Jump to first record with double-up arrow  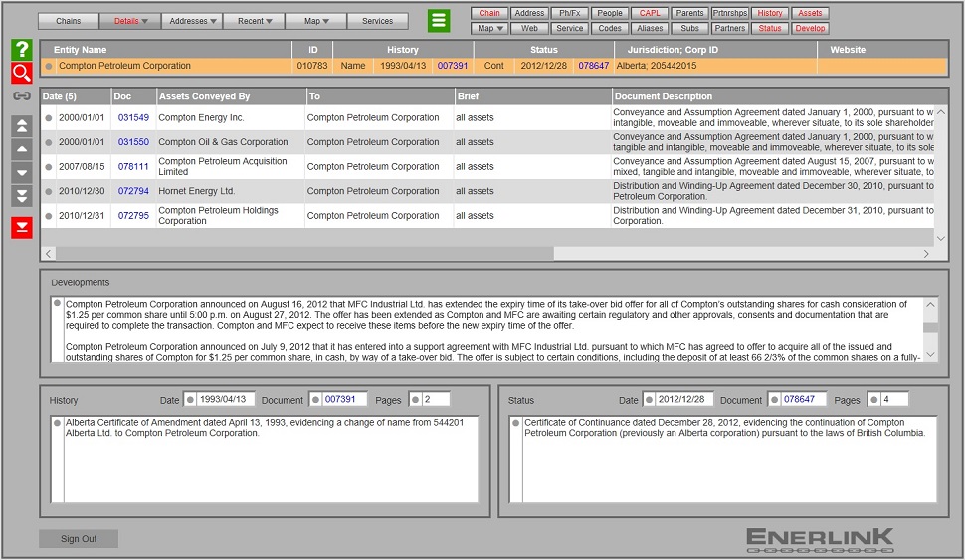[22, 126]
